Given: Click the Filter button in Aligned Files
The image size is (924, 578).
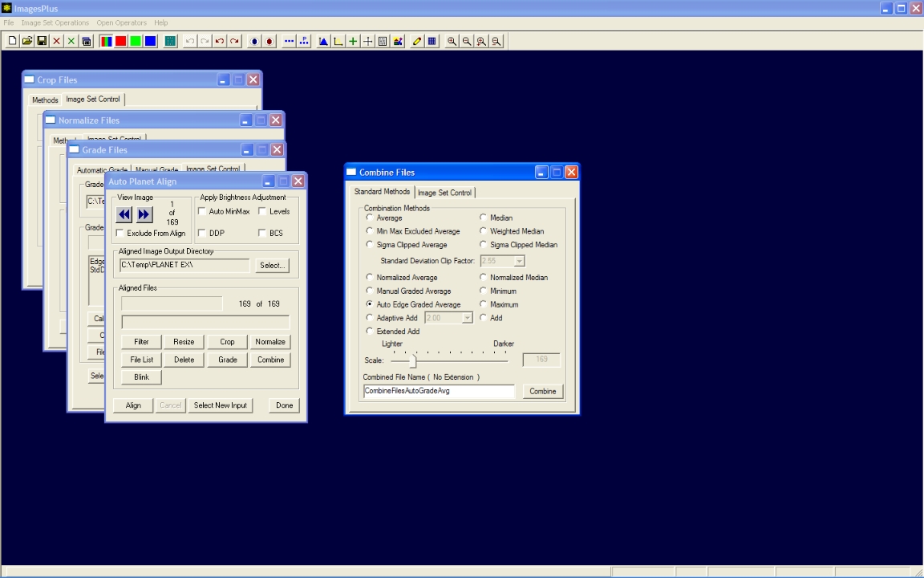Looking at the screenshot, I should point(141,341).
